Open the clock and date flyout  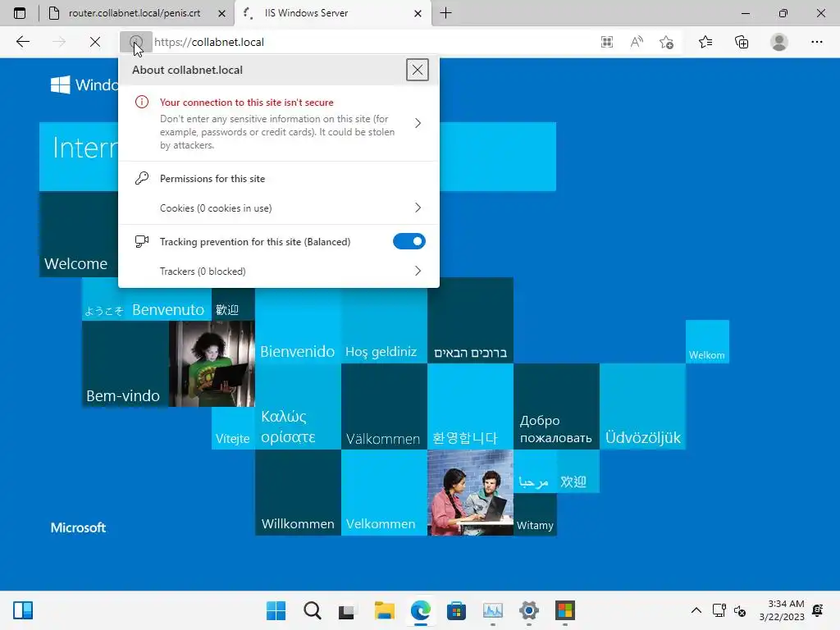tap(782, 610)
